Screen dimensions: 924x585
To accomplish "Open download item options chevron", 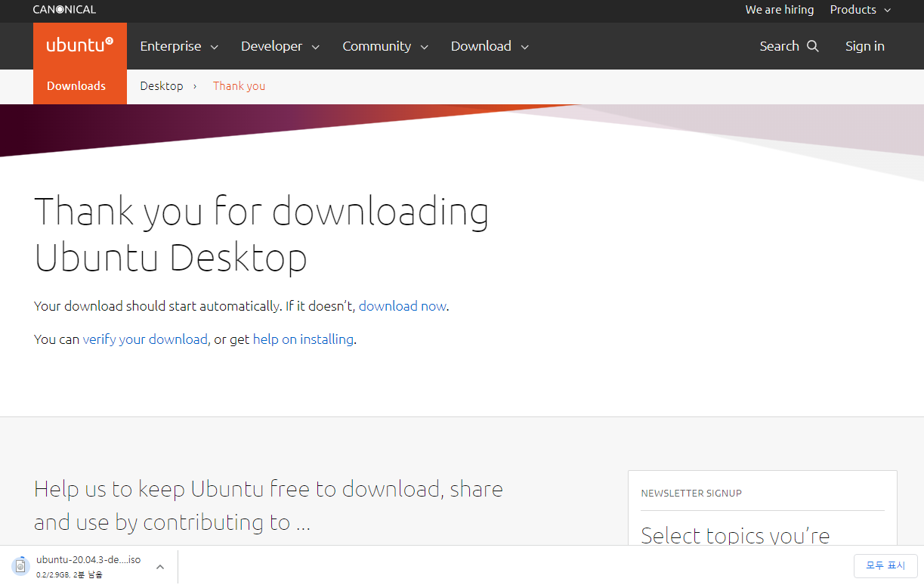I will point(160,567).
